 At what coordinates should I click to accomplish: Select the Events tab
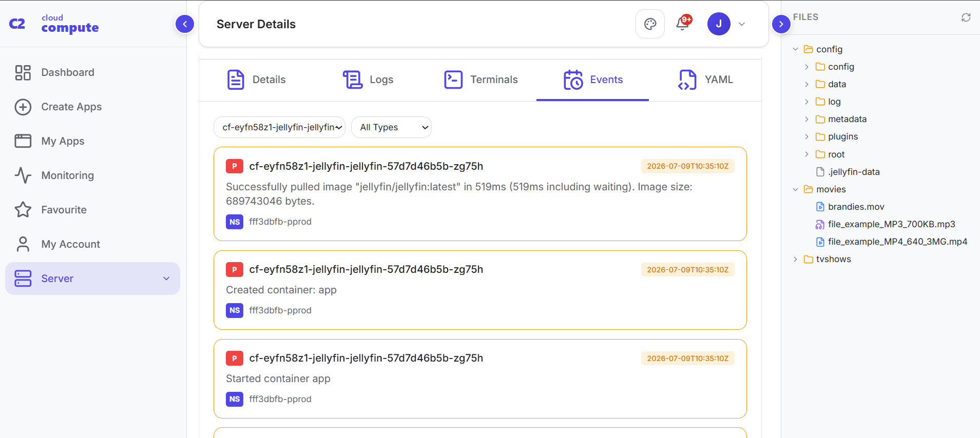pyautogui.click(x=593, y=79)
